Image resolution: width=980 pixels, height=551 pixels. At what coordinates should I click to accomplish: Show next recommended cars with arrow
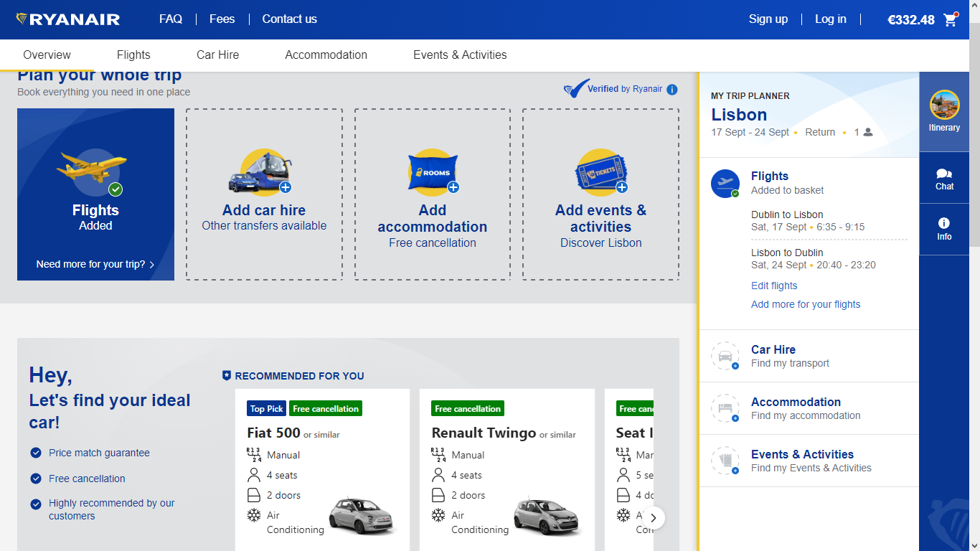coord(653,517)
